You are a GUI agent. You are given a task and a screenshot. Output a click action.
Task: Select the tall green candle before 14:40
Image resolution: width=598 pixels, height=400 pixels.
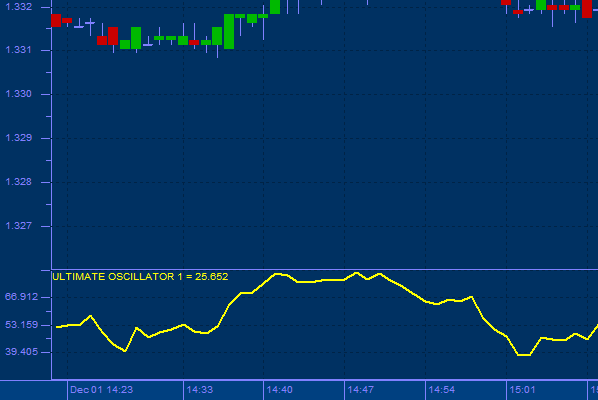pos(229,31)
